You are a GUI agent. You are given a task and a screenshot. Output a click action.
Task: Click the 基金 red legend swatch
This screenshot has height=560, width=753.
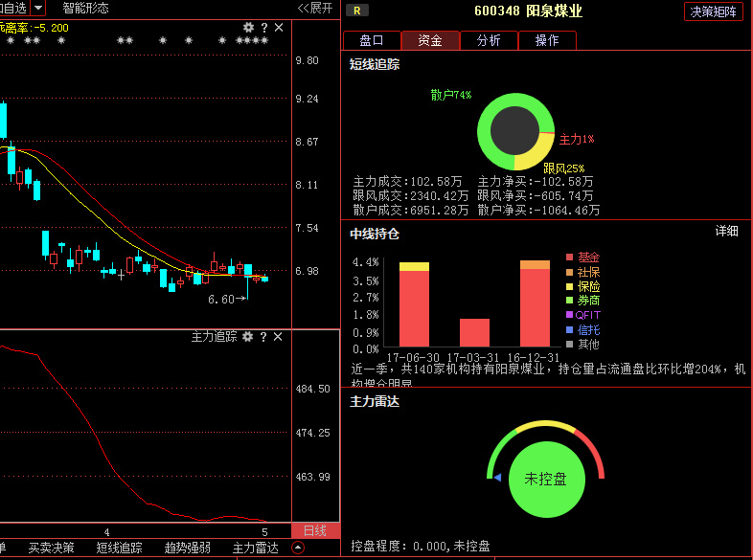point(569,258)
